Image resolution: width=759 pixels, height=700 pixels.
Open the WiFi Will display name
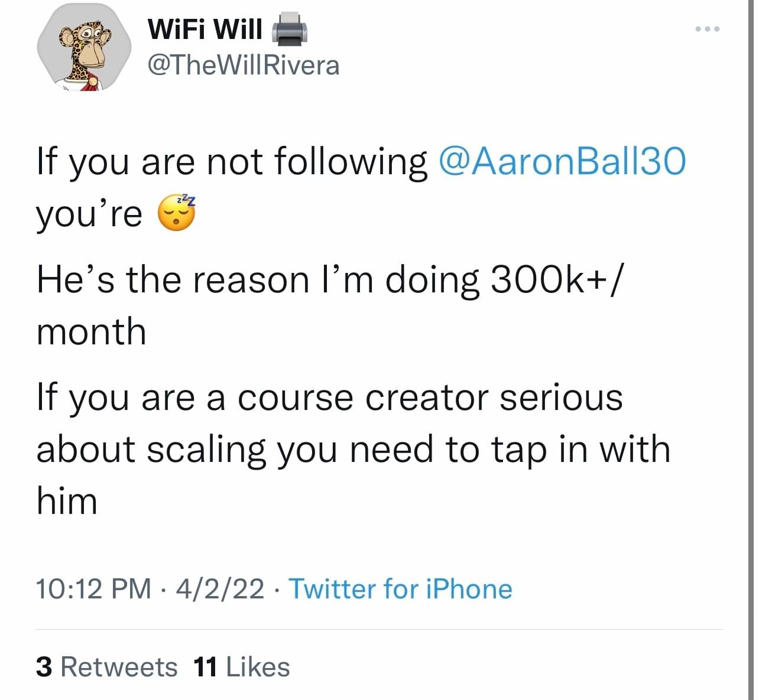click(205, 28)
